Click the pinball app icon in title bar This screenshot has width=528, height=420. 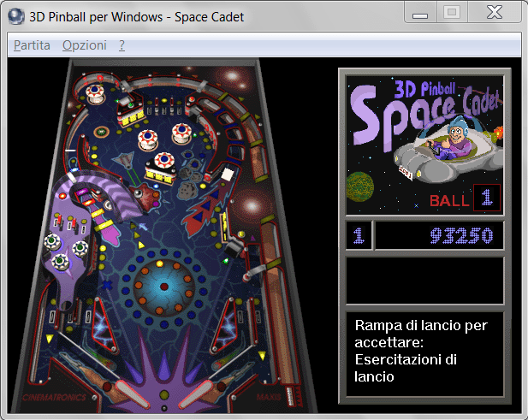(15, 16)
